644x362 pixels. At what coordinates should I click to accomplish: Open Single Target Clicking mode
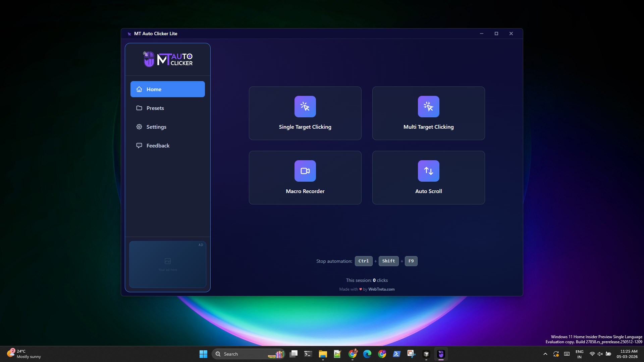pyautogui.click(x=305, y=113)
